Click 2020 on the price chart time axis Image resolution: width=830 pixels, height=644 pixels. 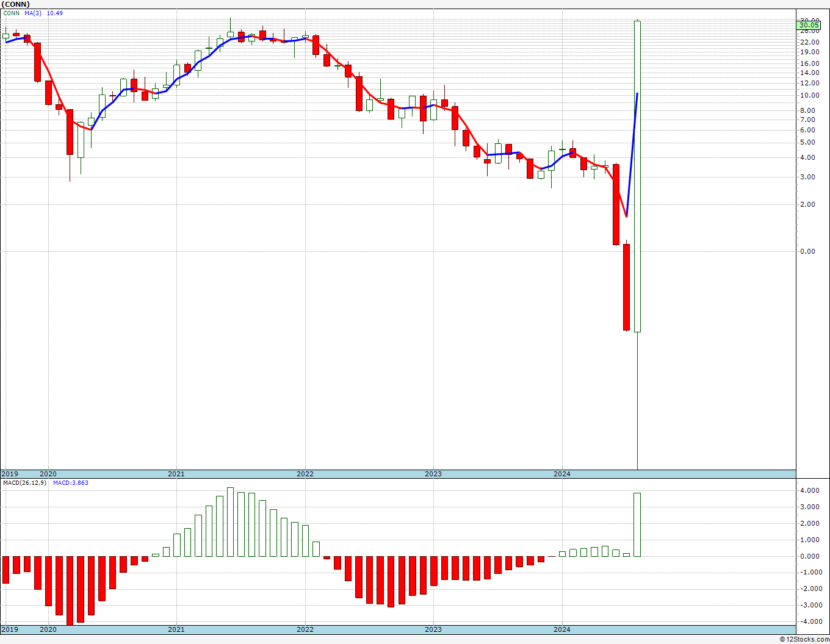[48, 474]
